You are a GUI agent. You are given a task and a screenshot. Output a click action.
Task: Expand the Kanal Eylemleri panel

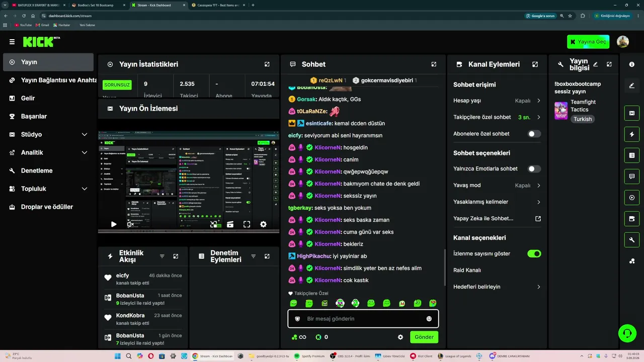coord(535,64)
